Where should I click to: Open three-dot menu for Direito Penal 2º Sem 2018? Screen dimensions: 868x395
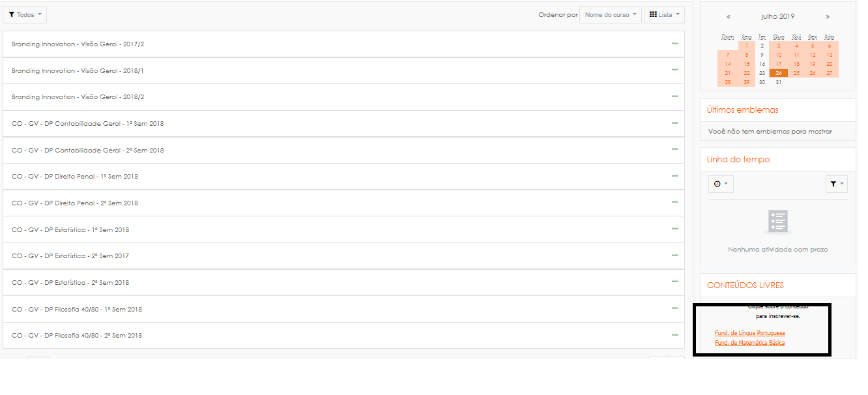click(674, 202)
